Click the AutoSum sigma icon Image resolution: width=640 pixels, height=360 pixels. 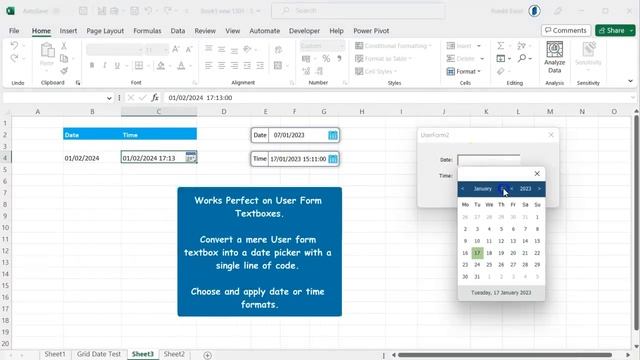tap(500, 46)
